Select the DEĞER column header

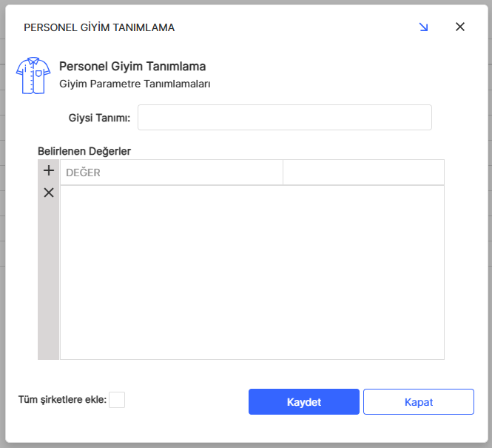tap(171, 173)
